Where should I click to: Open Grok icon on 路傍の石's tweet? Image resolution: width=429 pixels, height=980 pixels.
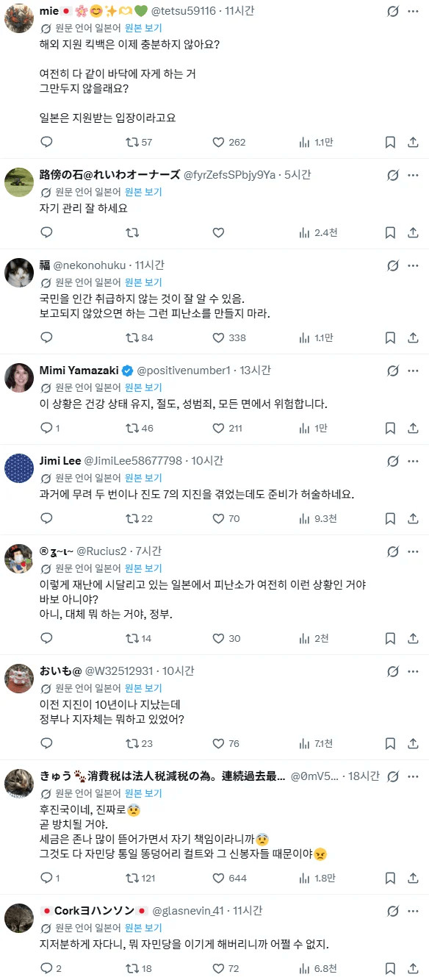coord(393,175)
